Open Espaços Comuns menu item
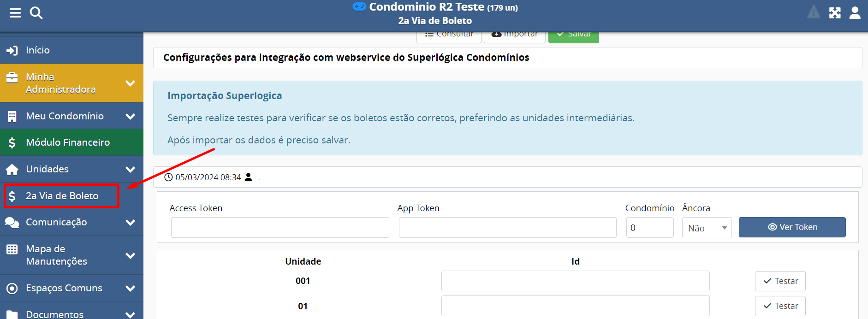The width and height of the screenshot is (868, 319). pos(64,288)
